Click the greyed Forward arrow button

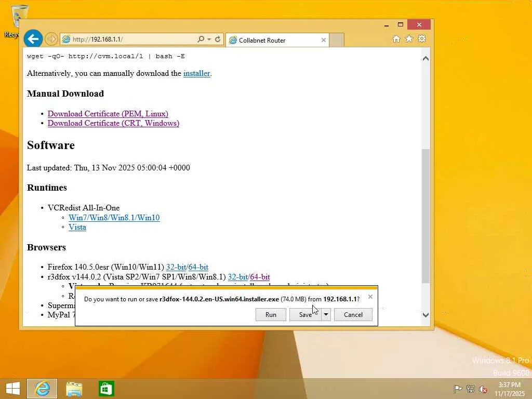tap(51, 39)
